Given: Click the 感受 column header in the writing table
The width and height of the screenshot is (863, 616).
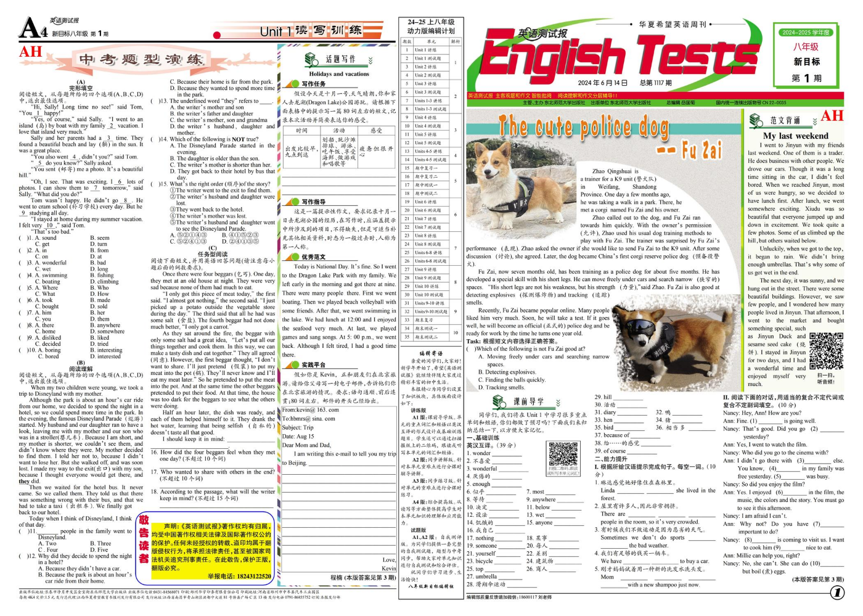Looking at the screenshot, I should point(376,131).
